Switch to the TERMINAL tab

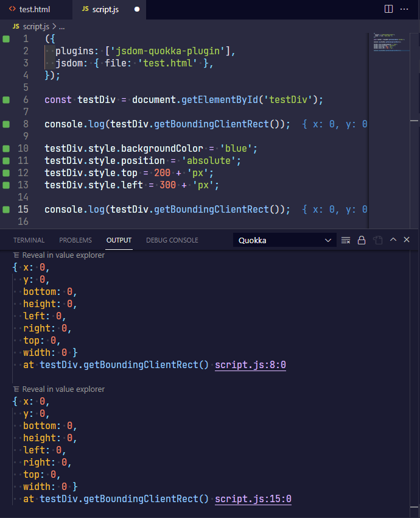[29, 239]
